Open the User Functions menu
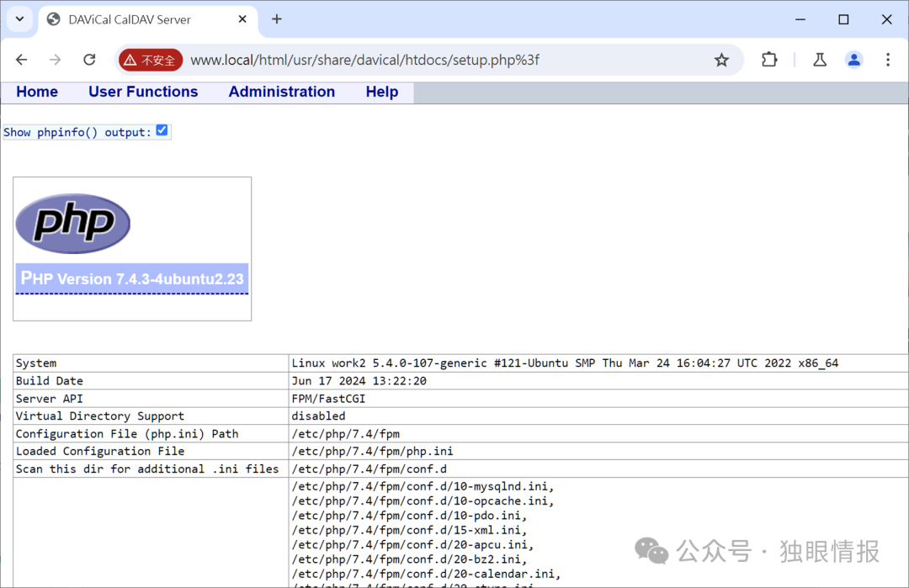909x588 pixels. [x=143, y=92]
